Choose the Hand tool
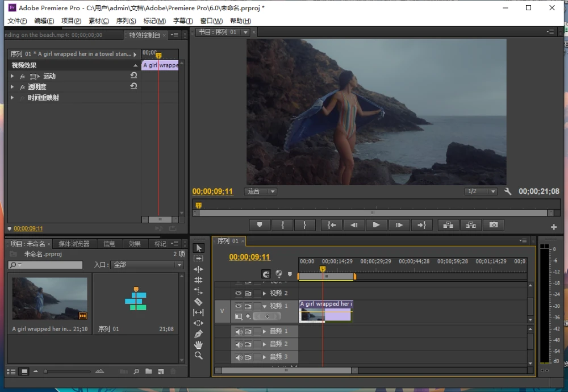 198,345
